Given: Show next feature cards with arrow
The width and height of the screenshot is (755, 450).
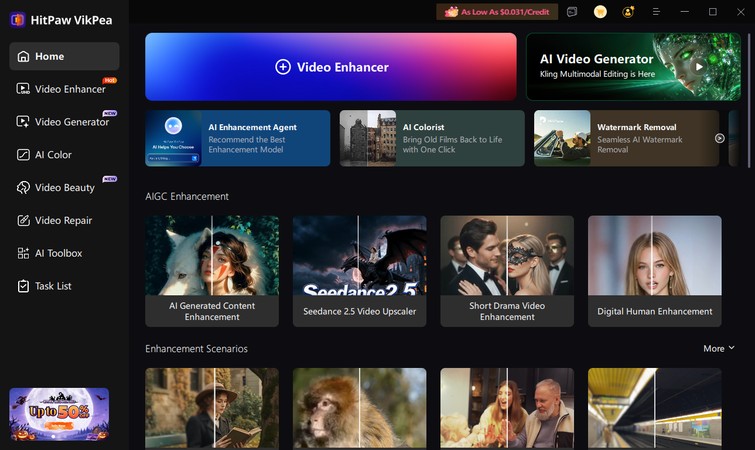Looking at the screenshot, I should pyautogui.click(x=719, y=139).
